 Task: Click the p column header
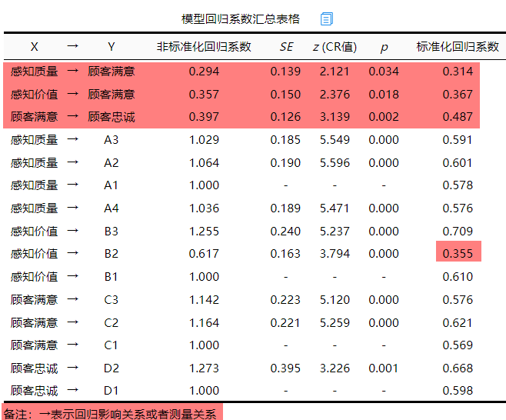click(384, 46)
